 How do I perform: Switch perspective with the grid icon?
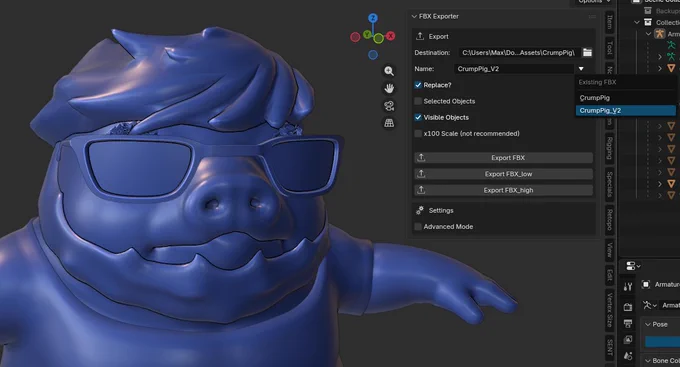[x=389, y=123]
